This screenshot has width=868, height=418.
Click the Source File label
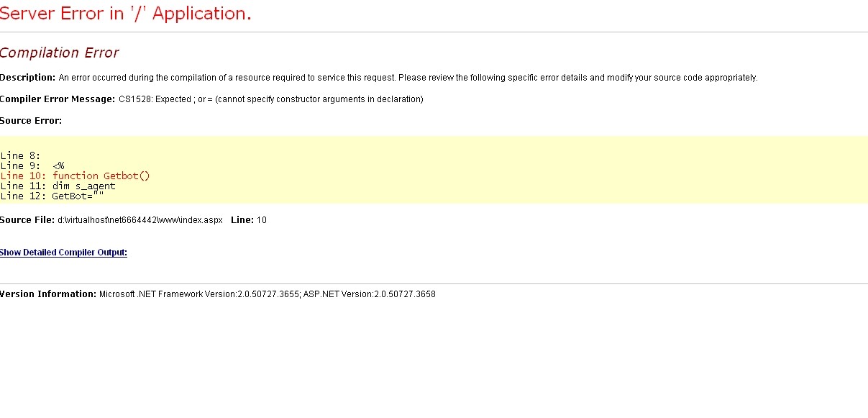point(27,220)
